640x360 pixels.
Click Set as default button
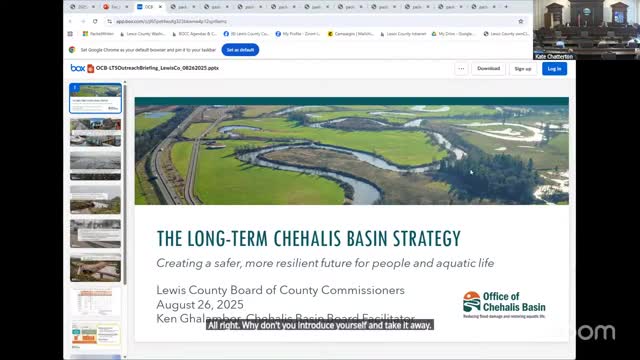pyautogui.click(x=240, y=50)
